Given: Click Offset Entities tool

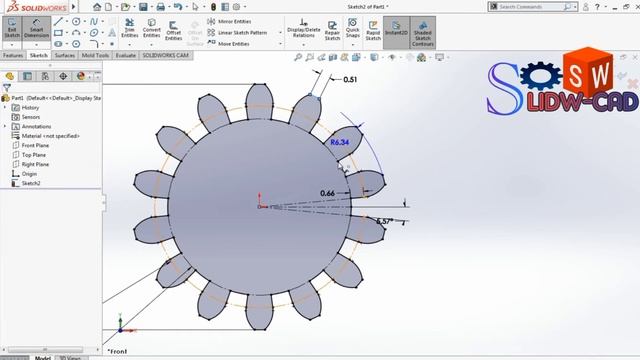Looking at the screenshot, I should [173, 30].
